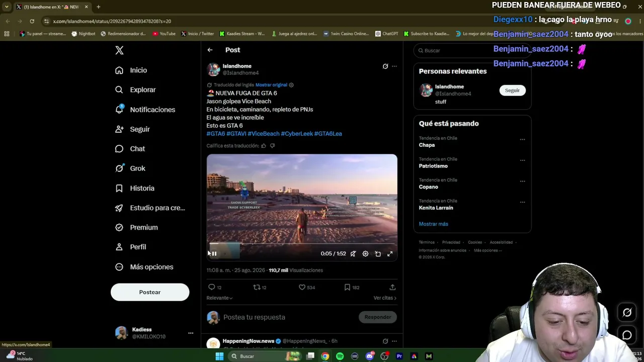Open Explorar in the sidebar
Screen dimensions: 644x362
coord(135,90)
